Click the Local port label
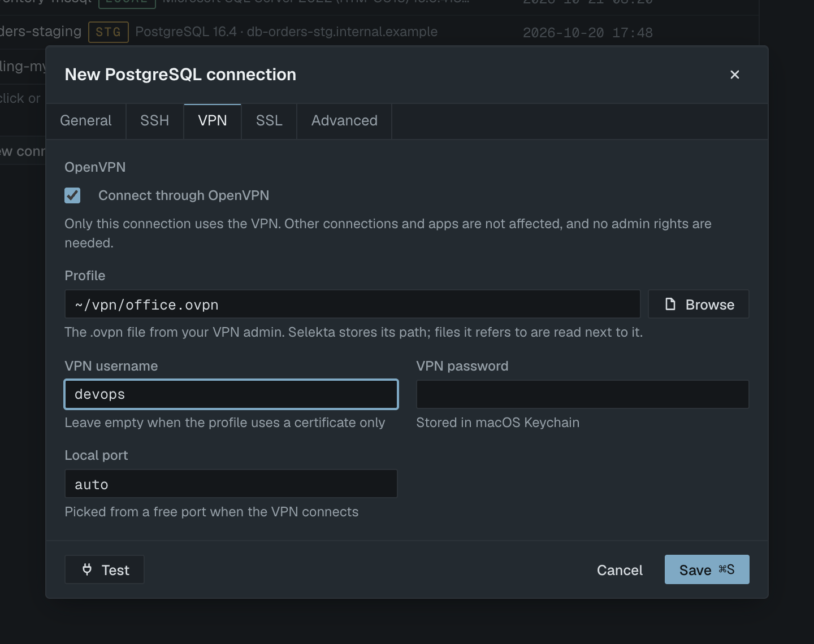Viewport: 814px width, 644px height. tap(96, 455)
